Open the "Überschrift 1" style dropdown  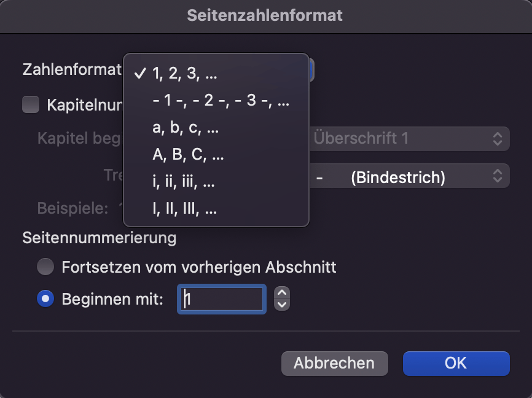pos(408,139)
